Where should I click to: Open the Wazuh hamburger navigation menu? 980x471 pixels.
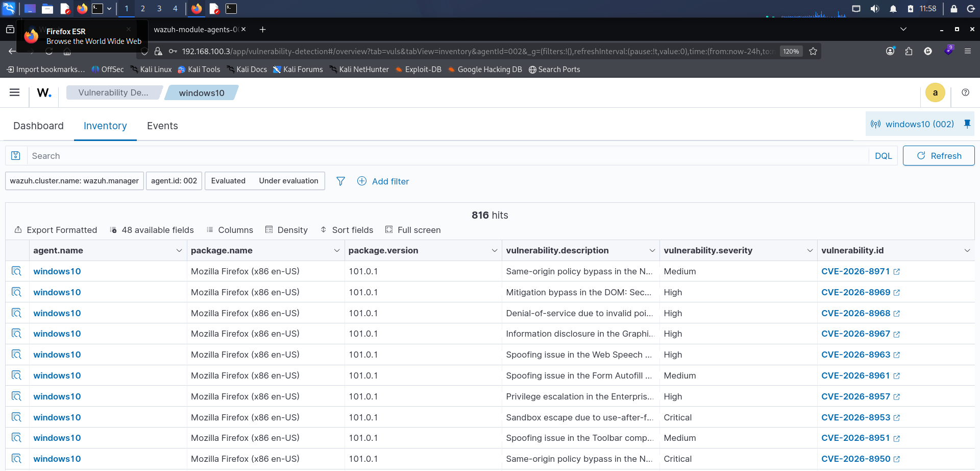14,92
